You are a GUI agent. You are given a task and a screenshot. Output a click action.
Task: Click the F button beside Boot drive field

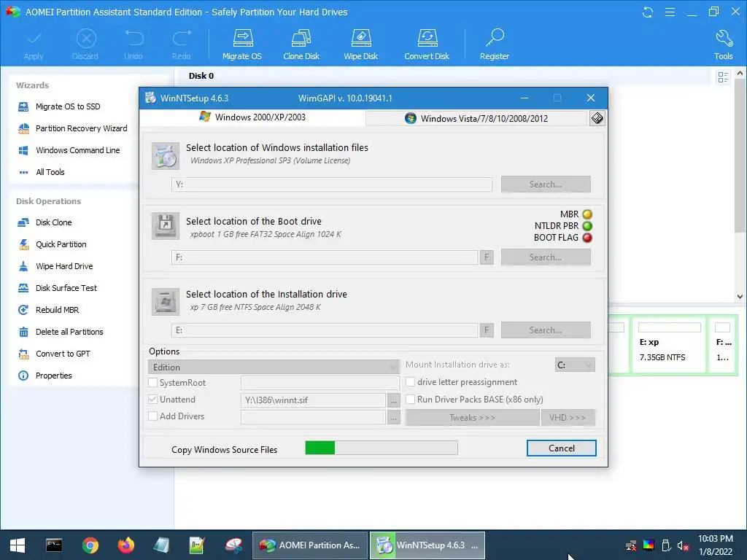coord(487,257)
